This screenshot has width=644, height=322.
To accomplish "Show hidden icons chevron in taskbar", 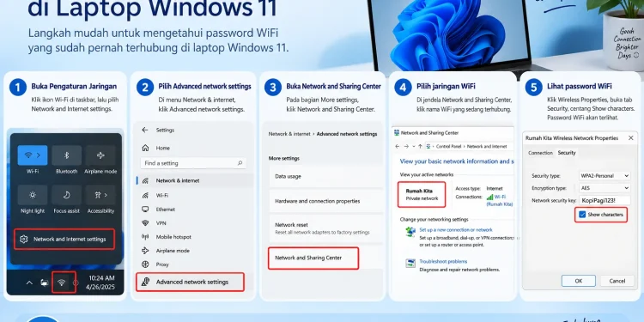I will point(29,283).
